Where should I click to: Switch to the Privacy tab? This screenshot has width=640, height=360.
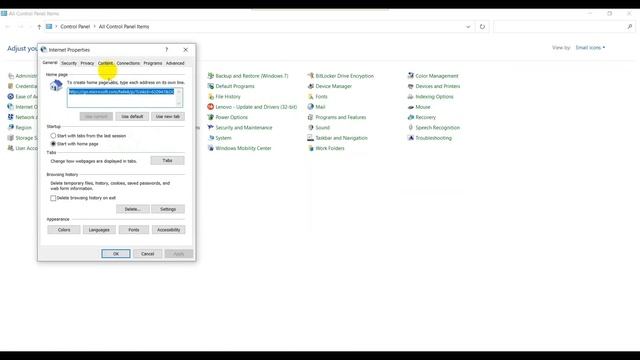point(87,63)
